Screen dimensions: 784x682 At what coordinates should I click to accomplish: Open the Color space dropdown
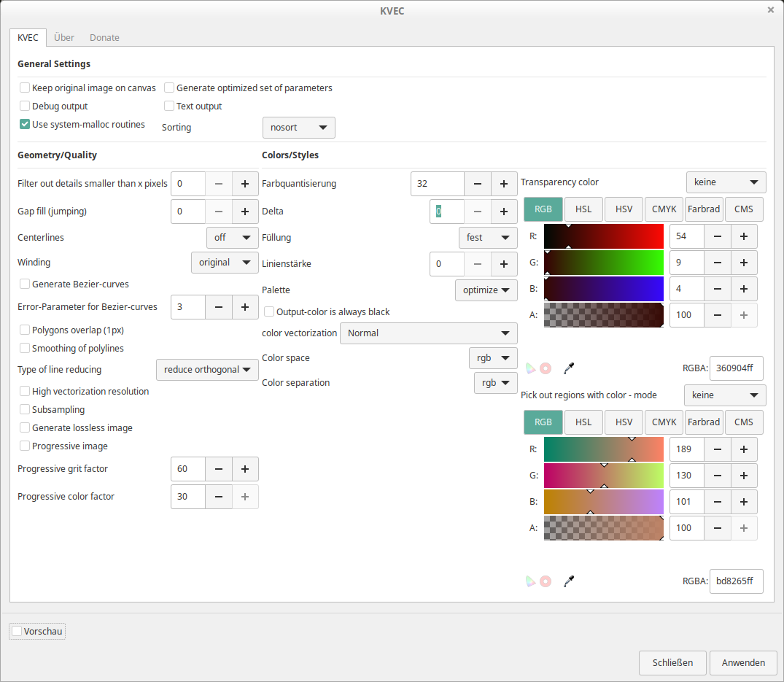pos(493,358)
